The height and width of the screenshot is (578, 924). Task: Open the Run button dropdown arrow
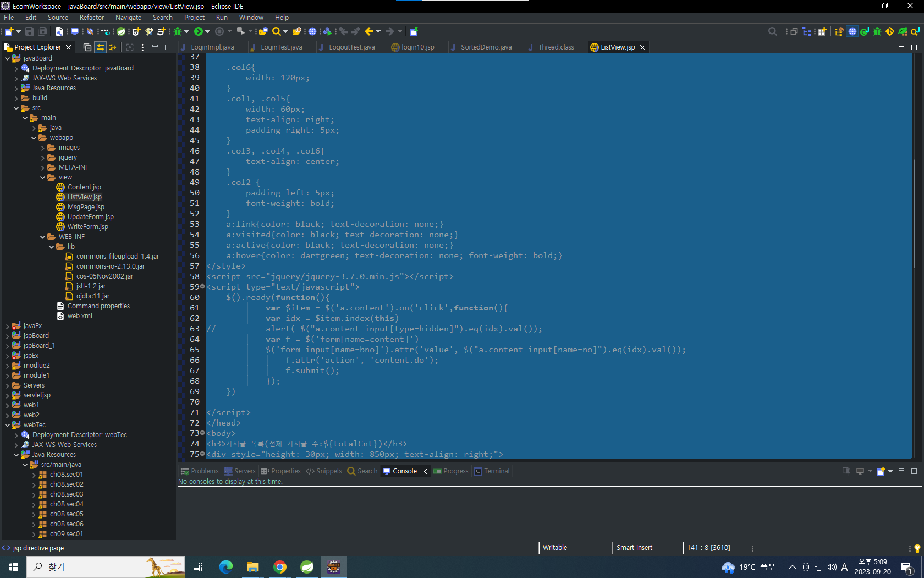click(207, 31)
